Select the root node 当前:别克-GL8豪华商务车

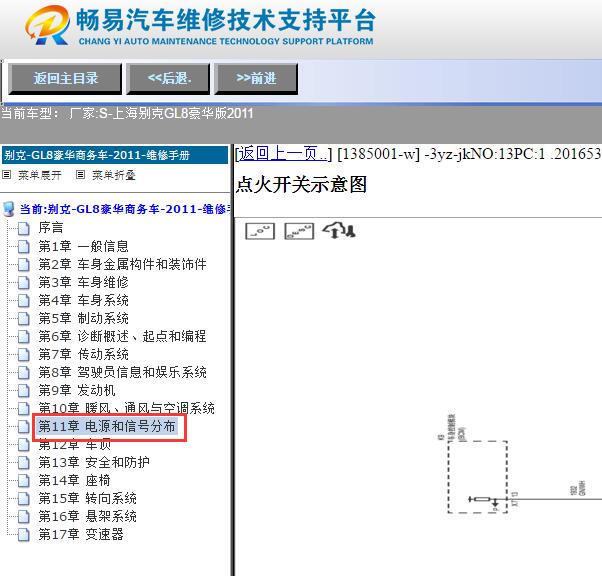point(125,209)
